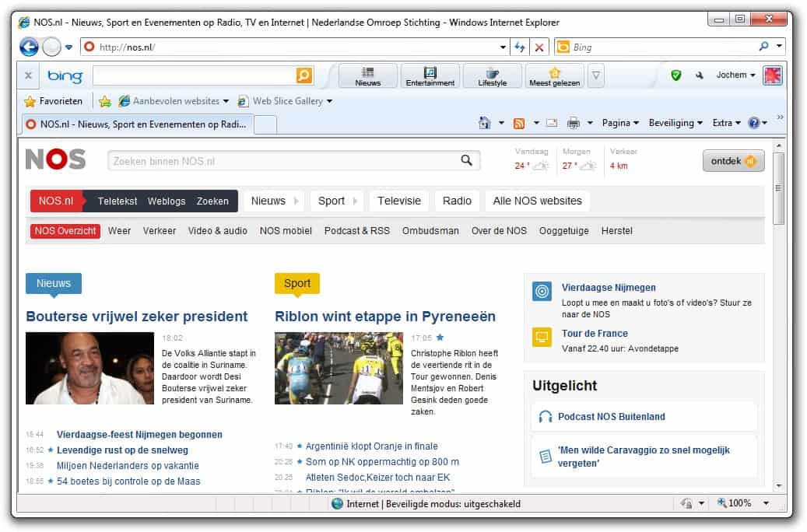807x532 pixels.
Task: Click the Tour de France cyclists thumbnail
Action: [x=339, y=368]
